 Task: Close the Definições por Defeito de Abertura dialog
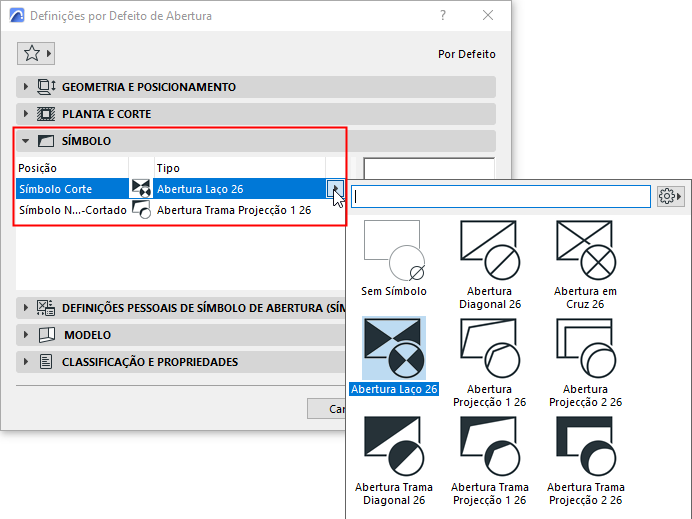[488, 15]
